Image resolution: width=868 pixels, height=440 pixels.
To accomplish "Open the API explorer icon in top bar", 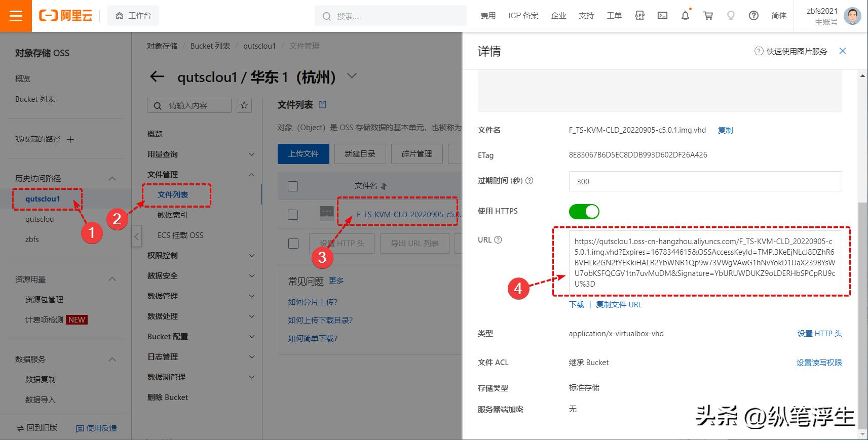I will coord(639,16).
